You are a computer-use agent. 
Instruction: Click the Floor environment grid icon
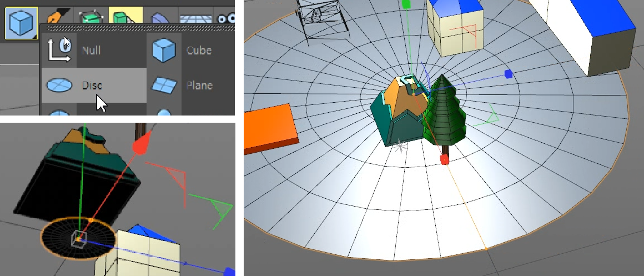click(x=195, y=18)
